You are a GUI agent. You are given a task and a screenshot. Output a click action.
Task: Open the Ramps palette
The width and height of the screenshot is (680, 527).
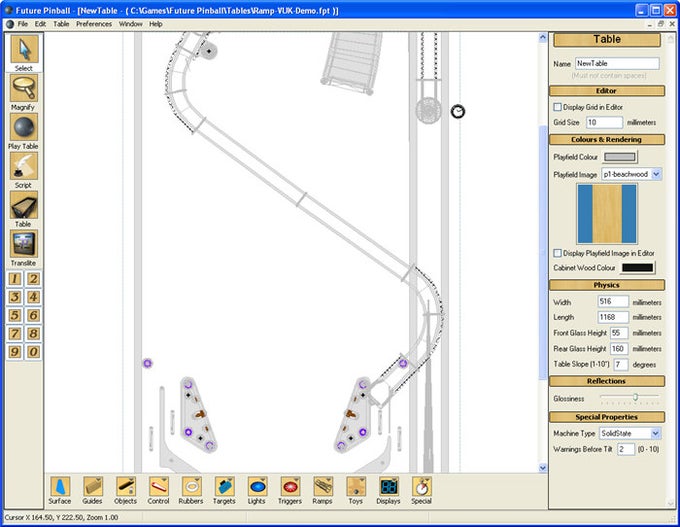(323, 487)
